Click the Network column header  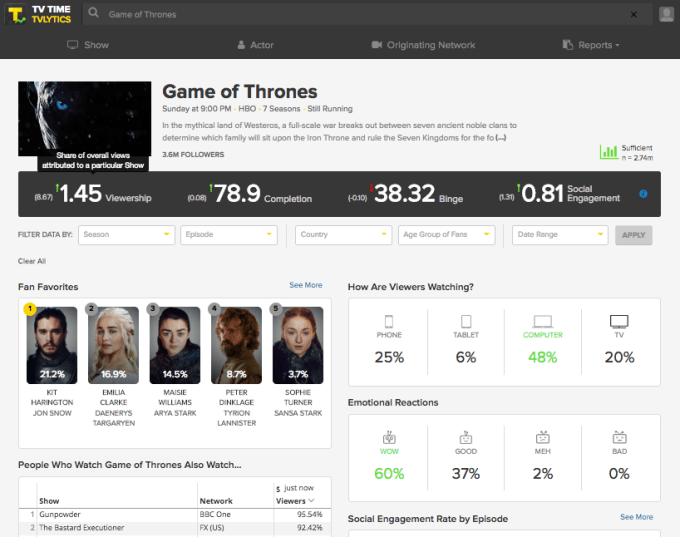216,501
